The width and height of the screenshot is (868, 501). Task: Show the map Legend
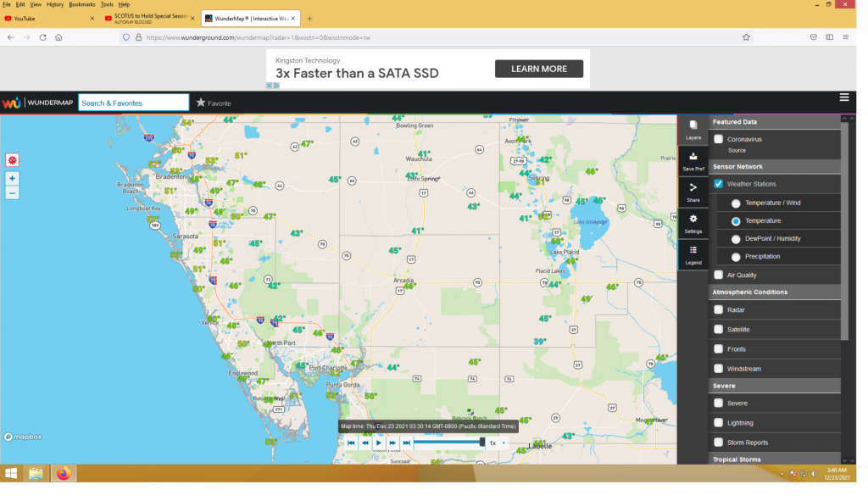pyautogui.click(x=693, y=253)
